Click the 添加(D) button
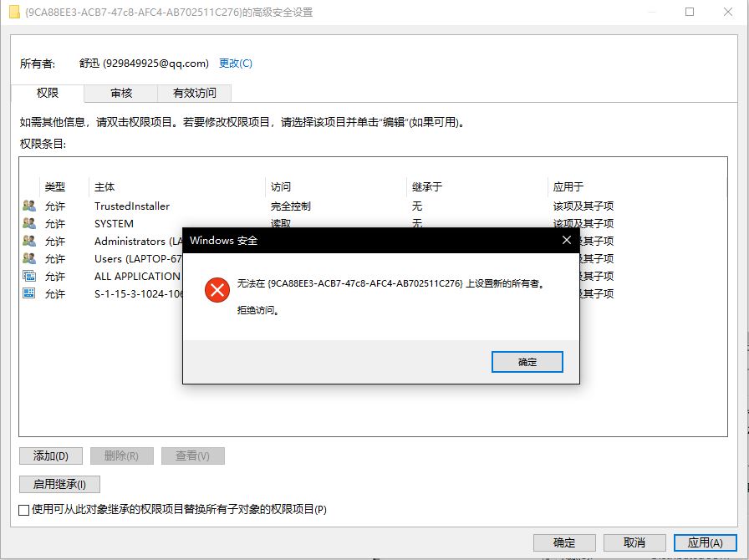 (51, 456)
